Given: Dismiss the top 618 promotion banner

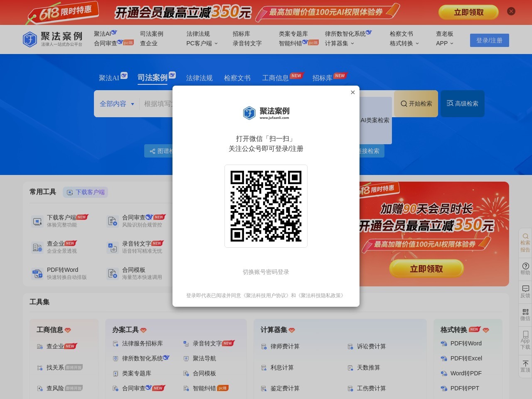Looking at the screenshot, I should [x=511, y=12].
